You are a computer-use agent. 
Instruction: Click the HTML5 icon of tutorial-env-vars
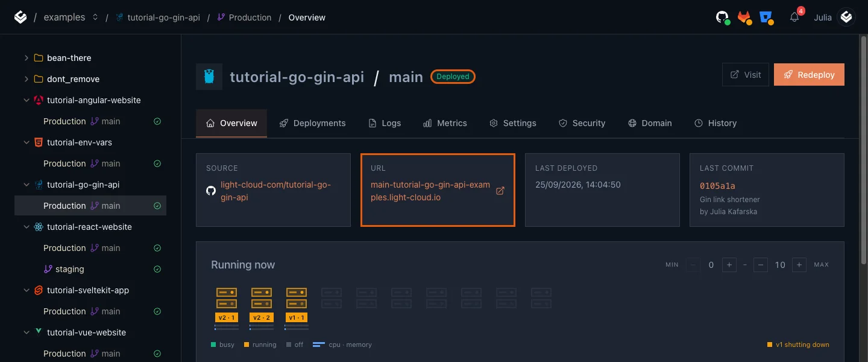[x=39, y=142]
